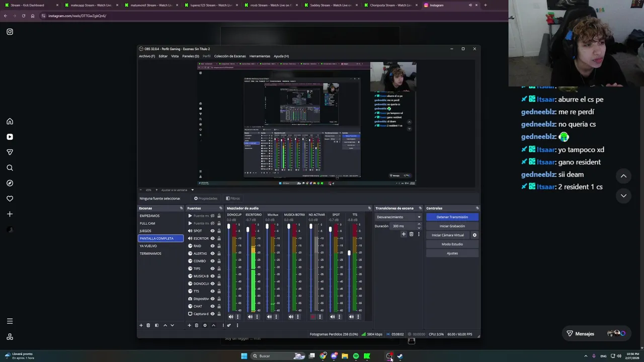Open advanced audio properties gears icon

point(229,325)
